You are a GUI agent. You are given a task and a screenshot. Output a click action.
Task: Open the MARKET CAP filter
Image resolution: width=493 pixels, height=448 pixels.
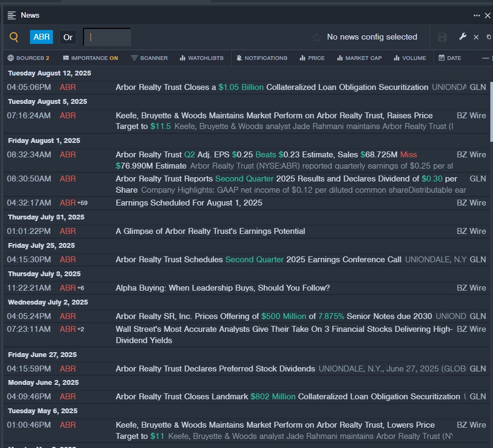point(359,58)
